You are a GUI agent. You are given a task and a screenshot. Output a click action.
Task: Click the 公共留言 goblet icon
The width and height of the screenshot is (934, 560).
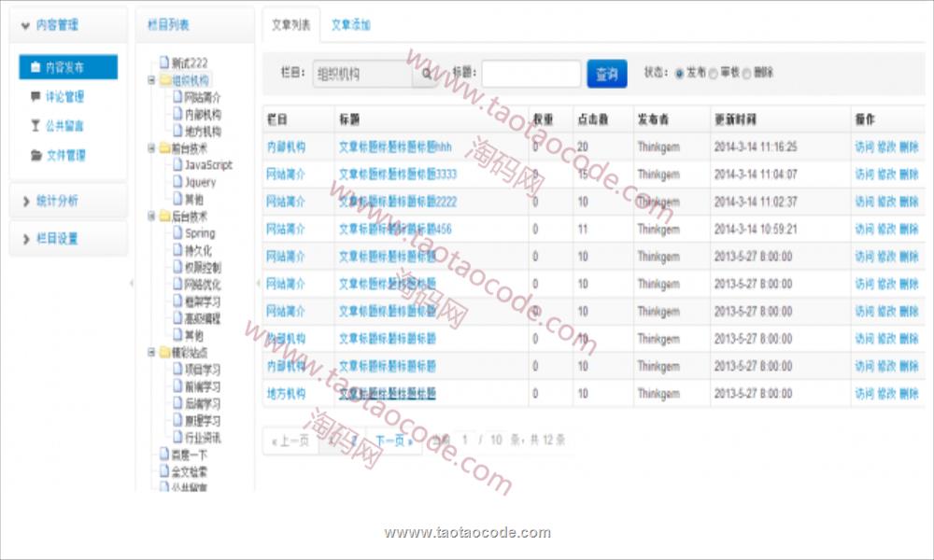(35, 126)
